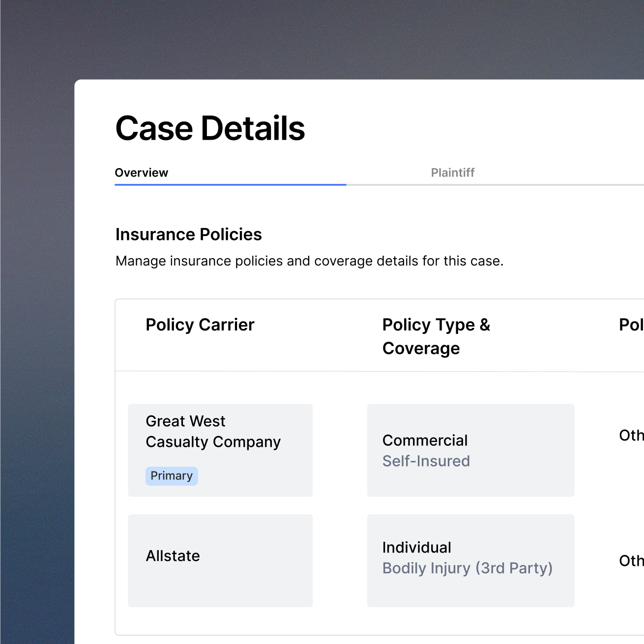Image resolution: width=644 pixels, height=644 pixels.
Task: Click the Policy Type & Coverage header
Action: point(436,336)
